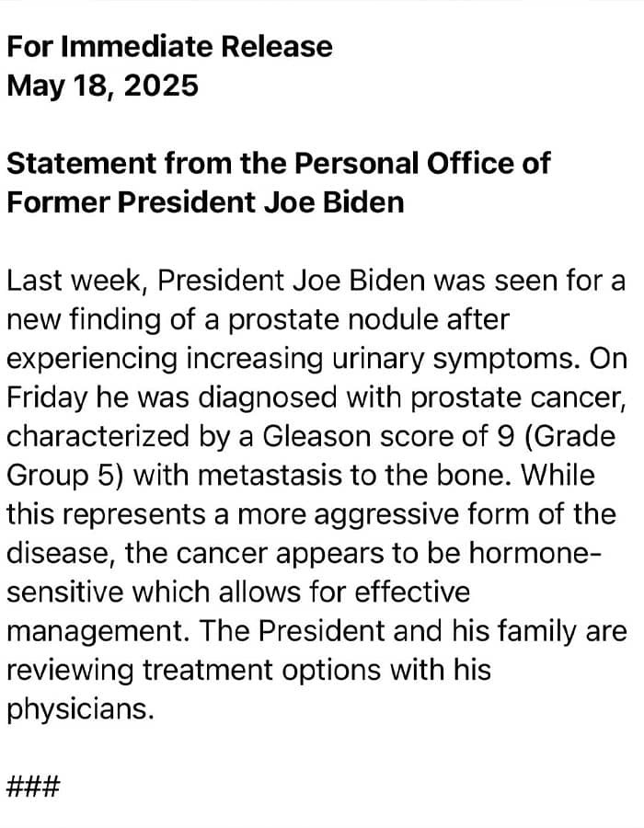Viewport: 644px width, 828px height.
Task: Click the word "Friday" in the paragraph
Action: click(46, 397)
